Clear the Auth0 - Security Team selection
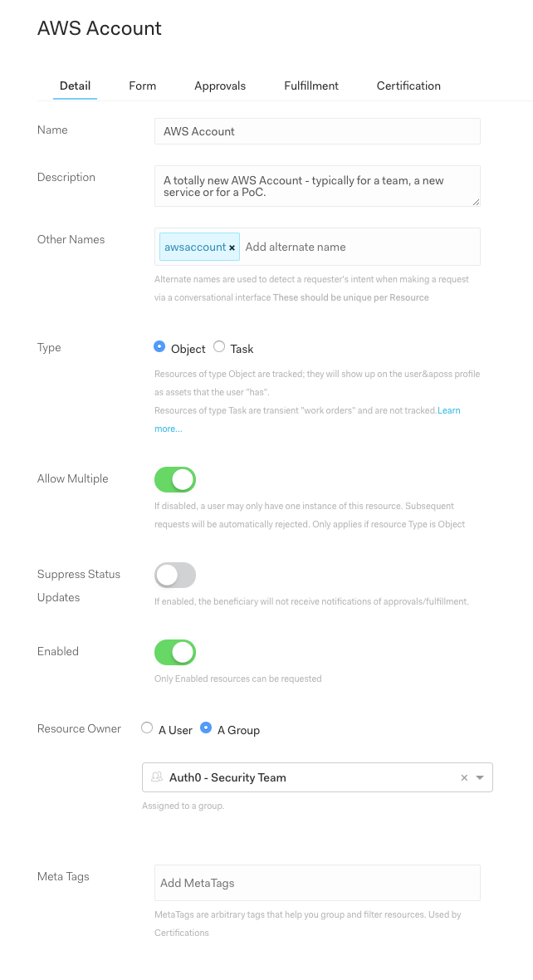Viewport: 533px width, 980px height. click(x=464, y=777)
